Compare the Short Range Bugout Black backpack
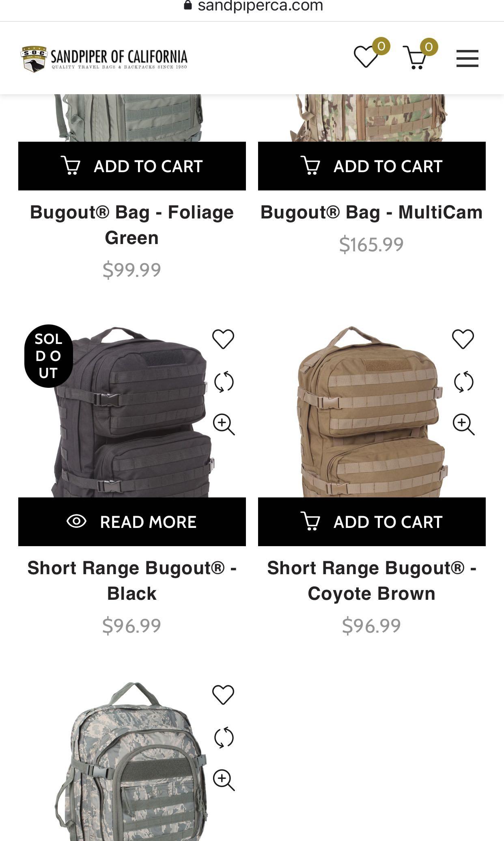Viewport: 504px width, 841px height. (x=224, y=382)
